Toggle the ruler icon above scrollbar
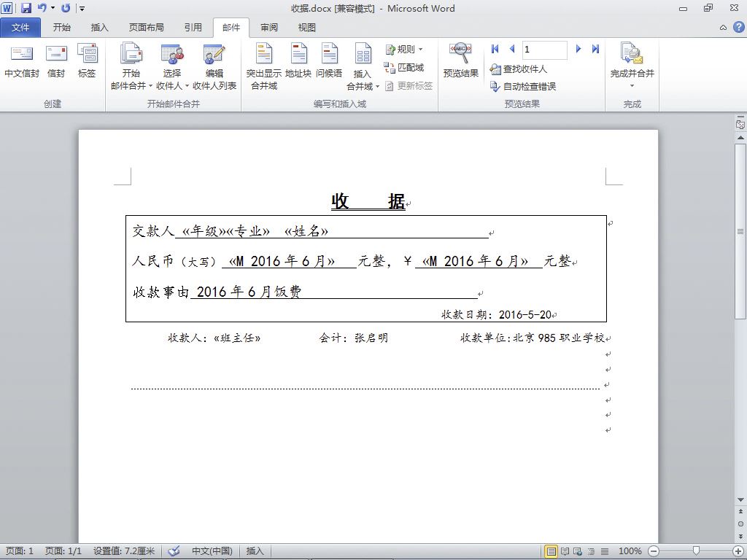The width and height of the screenshot is (747, 560). click(740, 124)
